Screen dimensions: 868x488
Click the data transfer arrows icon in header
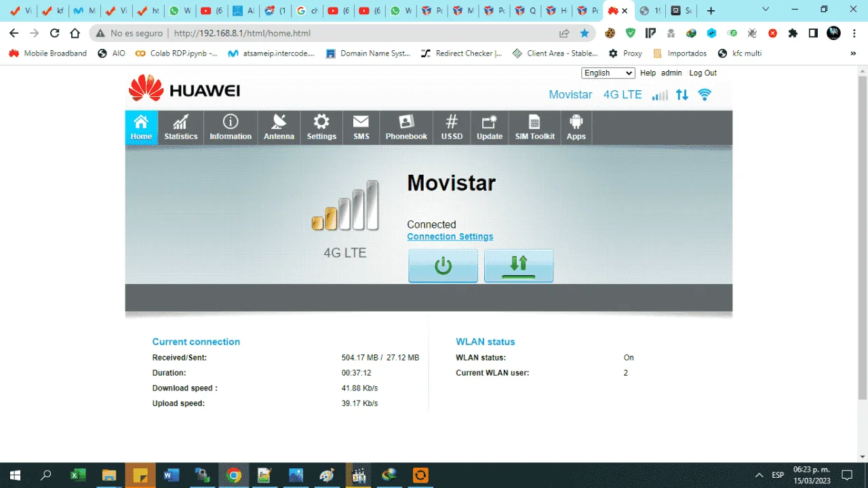tap(682, 95)
